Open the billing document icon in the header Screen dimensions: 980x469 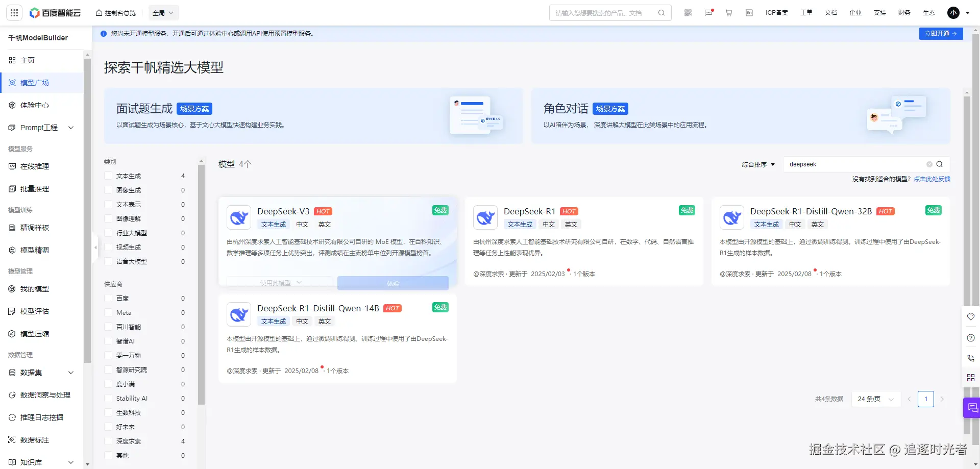tap(749, 13)
